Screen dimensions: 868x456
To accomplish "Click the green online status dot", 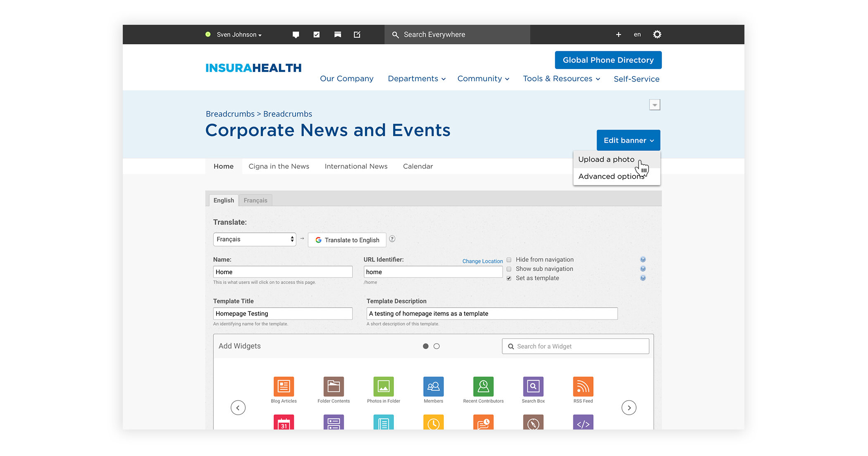I will click(x=208, y=34).
